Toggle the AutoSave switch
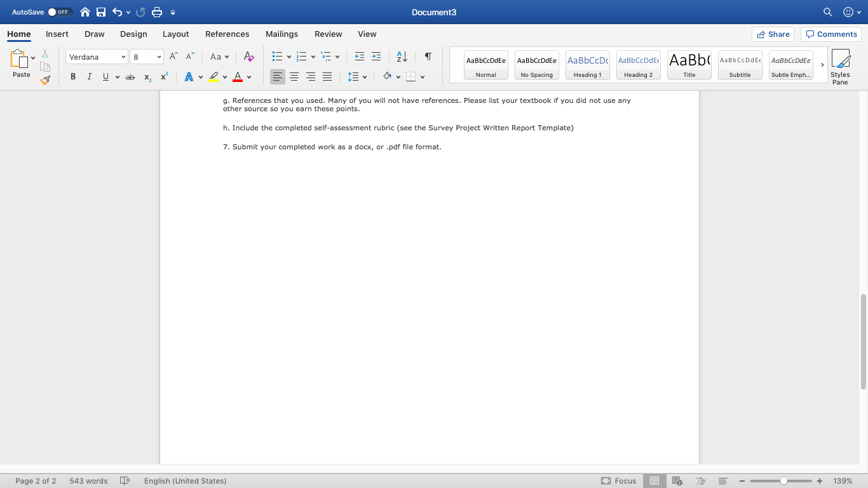Screen dimensions: 868x488 [60, 12]
